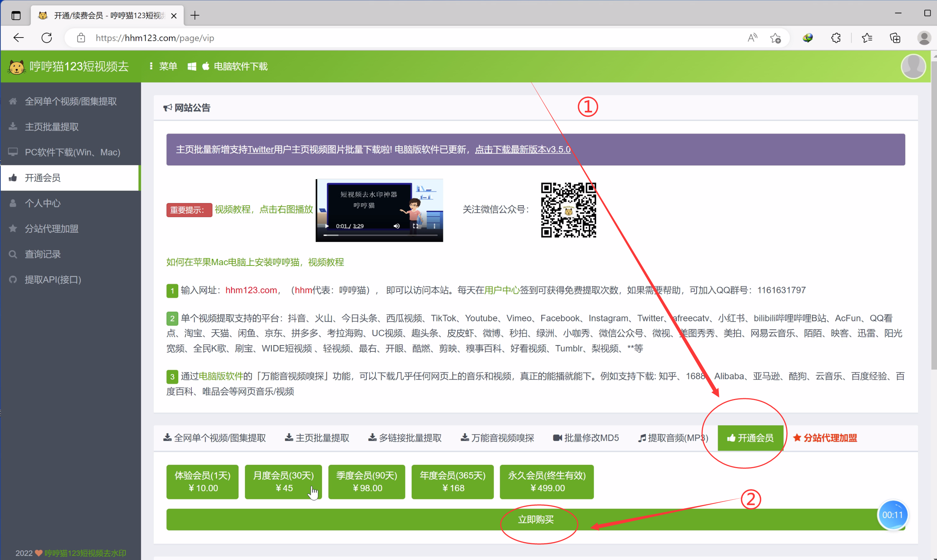The image size is (937, 560).
Task: Open browser extensions puzzle icon
Action: pos(836,38)
